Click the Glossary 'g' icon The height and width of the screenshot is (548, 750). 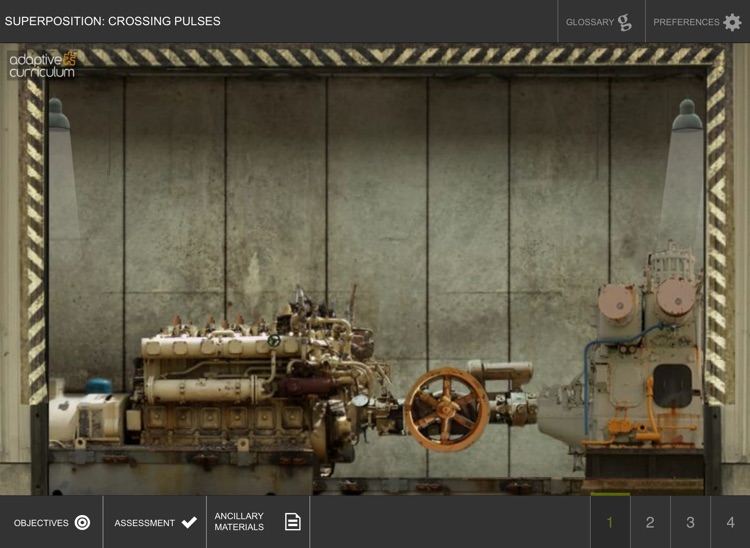[625, 22]
